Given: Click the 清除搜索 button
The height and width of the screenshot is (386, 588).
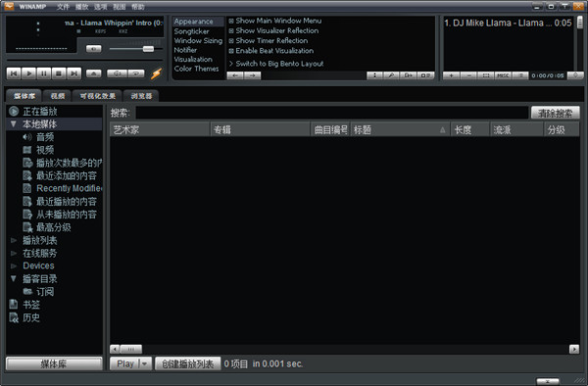Looking at the screenshot, I should coord(556,113).
